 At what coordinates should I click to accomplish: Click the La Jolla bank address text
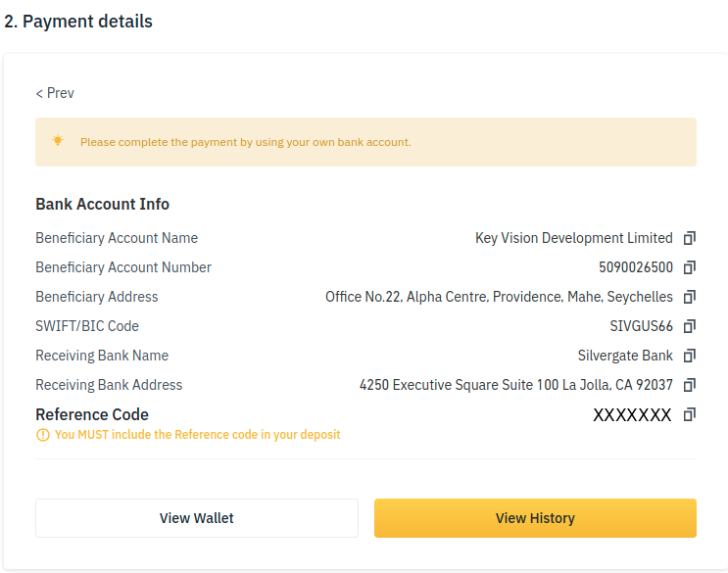tap(515, 385)
